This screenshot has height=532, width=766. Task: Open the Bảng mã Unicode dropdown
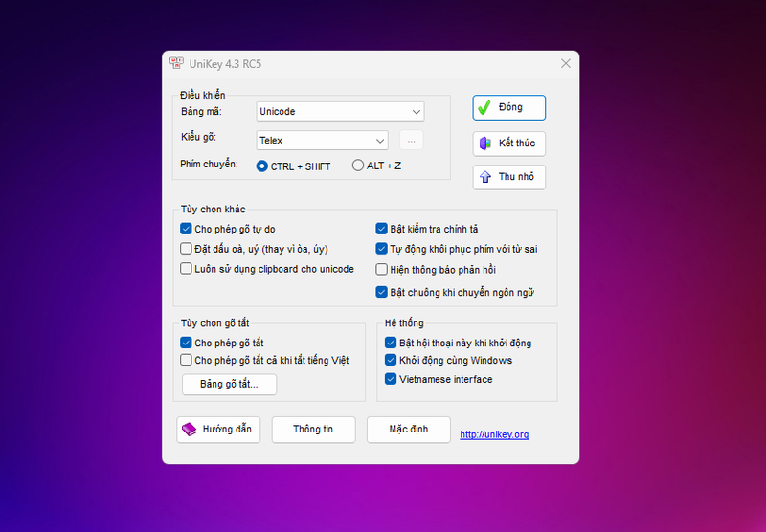click(x=340, y=111)
